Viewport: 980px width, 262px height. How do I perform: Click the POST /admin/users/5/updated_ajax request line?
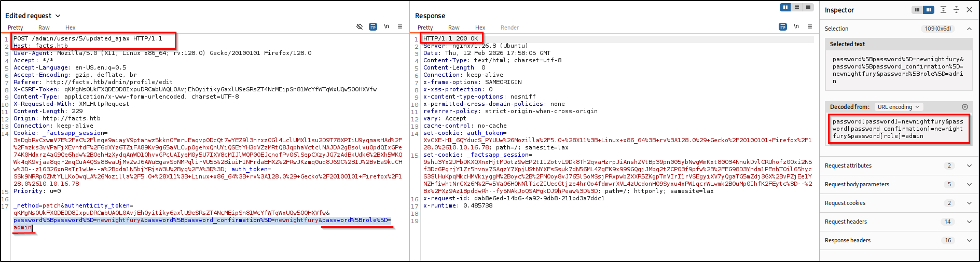click(88, 38)
